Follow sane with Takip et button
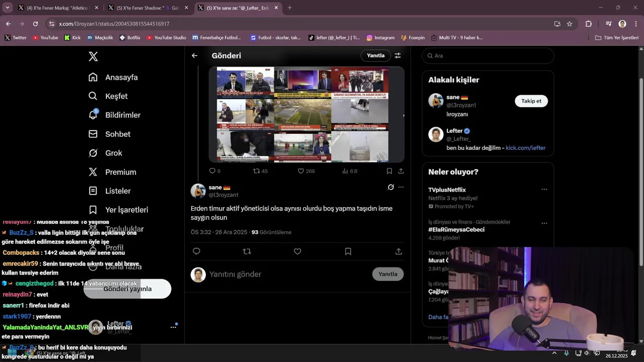This screenshot has height=362, width=644. pyautogui.click(x=531, y=101)
